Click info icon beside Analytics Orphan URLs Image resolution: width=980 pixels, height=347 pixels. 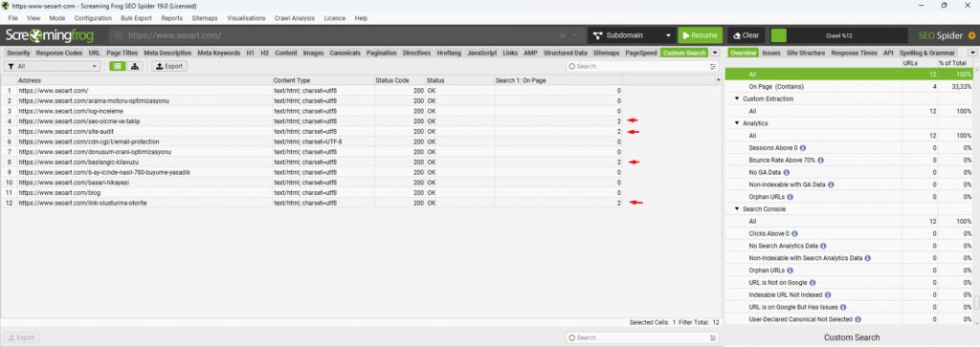(x=790, y=197)
